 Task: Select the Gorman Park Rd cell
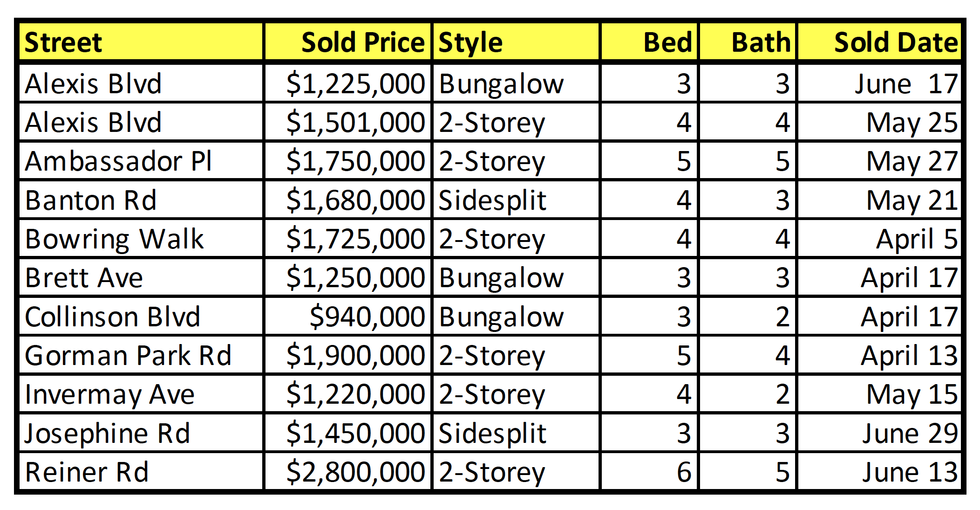[x=141, y=355]
